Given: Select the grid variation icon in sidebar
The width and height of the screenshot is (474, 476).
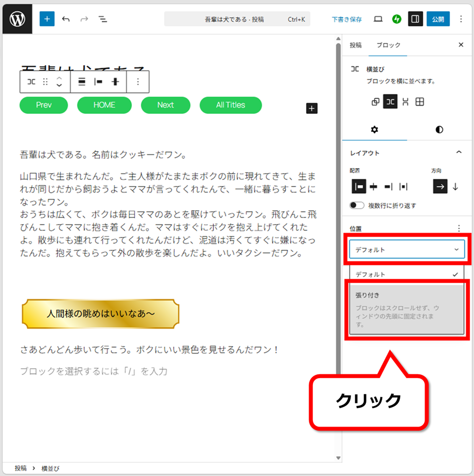Looking at the screenshot, I should click(419, 102).
